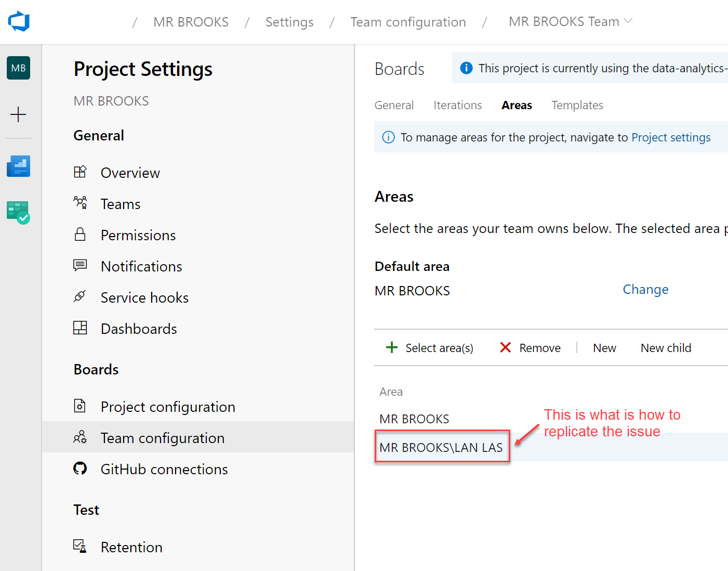
Task: Select the Service hooks settings icon
Action: click(x=81, y=296)
